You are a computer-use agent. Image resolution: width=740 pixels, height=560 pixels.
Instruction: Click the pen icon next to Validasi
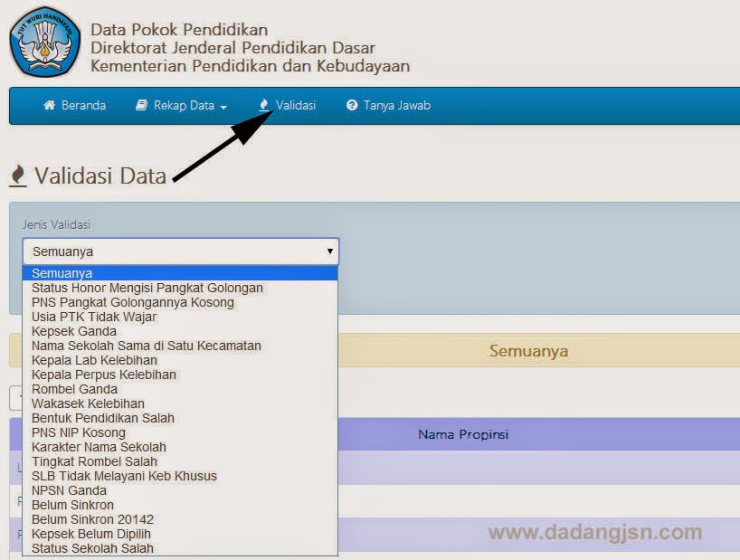pos(265,104)
